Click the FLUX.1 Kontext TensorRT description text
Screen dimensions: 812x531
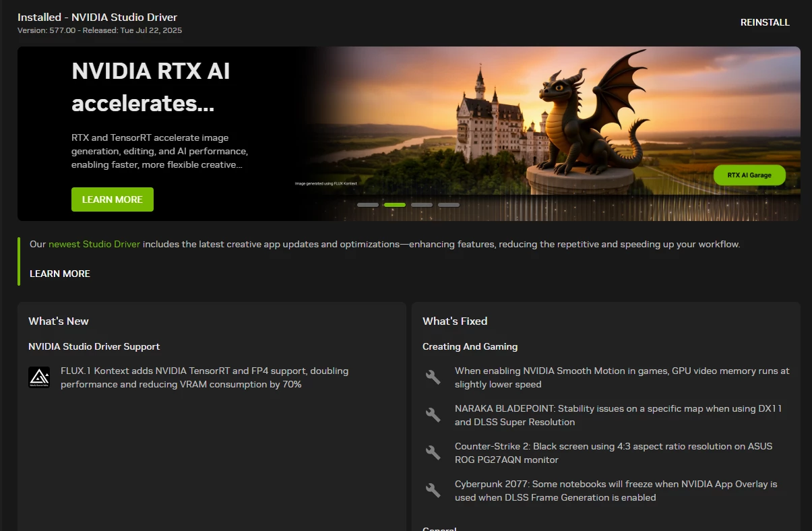205,377
